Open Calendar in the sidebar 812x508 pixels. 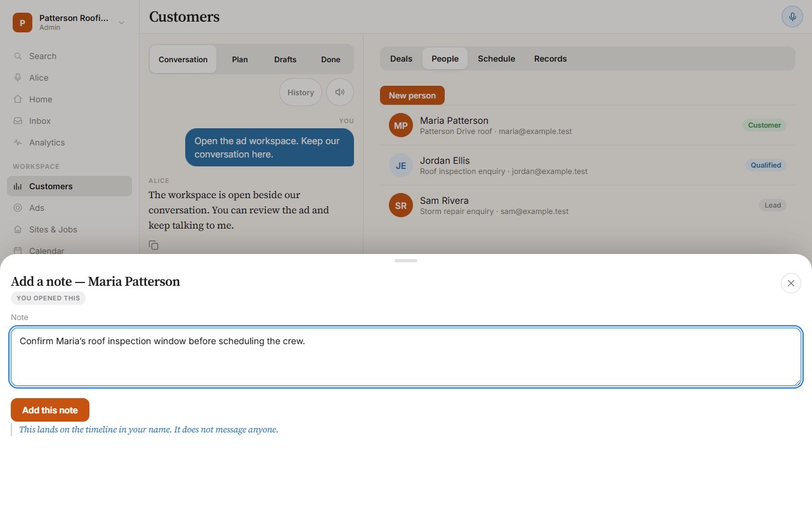click(x=69, y=251)
